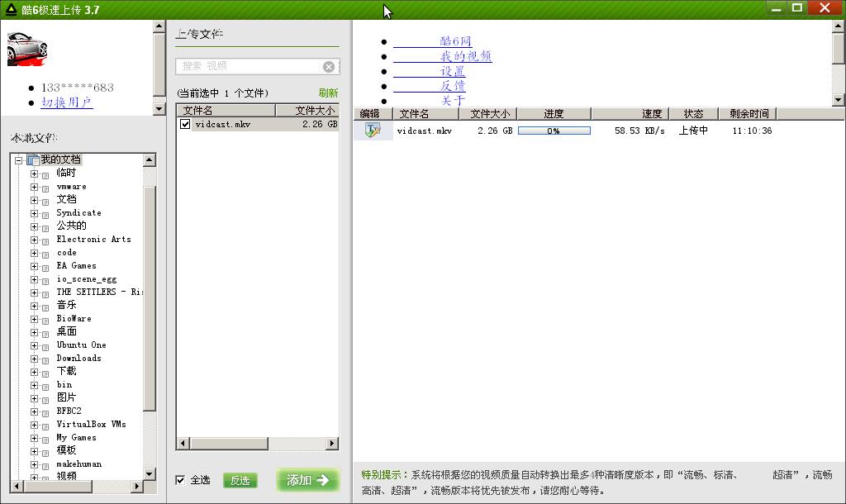
Task: Select the BFBC2 folder in tree
Action: [x=69, y=411]
